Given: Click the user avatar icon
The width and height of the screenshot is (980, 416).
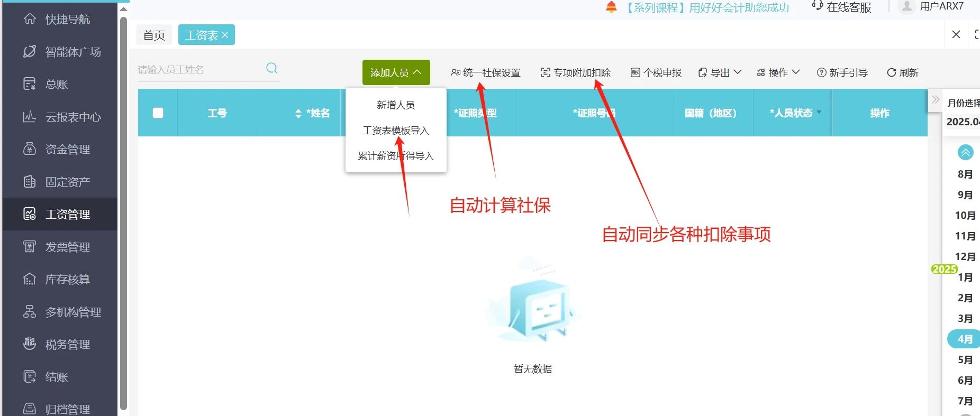Looking at the screenshot, I should 907,6.
